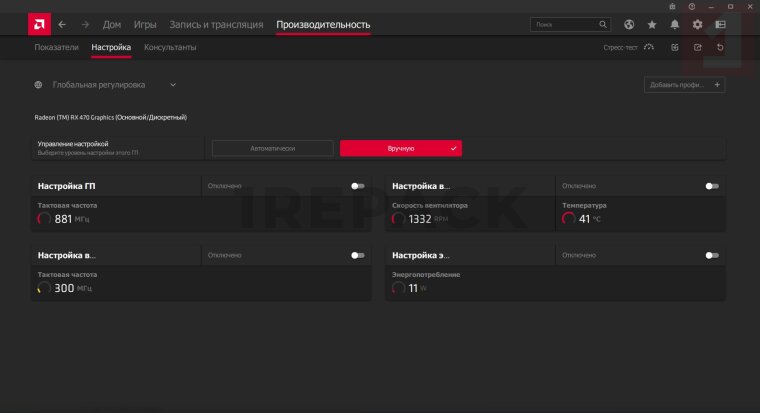Click the power card header above 11 W

point(421,255)
